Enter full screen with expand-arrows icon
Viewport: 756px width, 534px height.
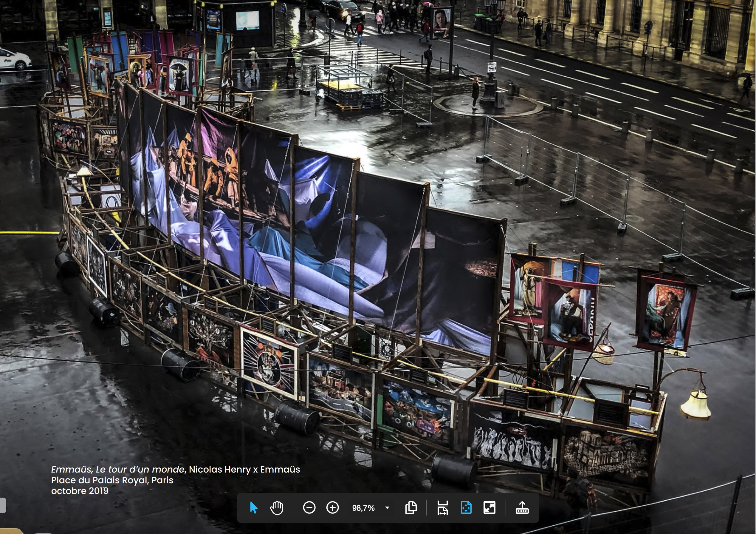489,508
